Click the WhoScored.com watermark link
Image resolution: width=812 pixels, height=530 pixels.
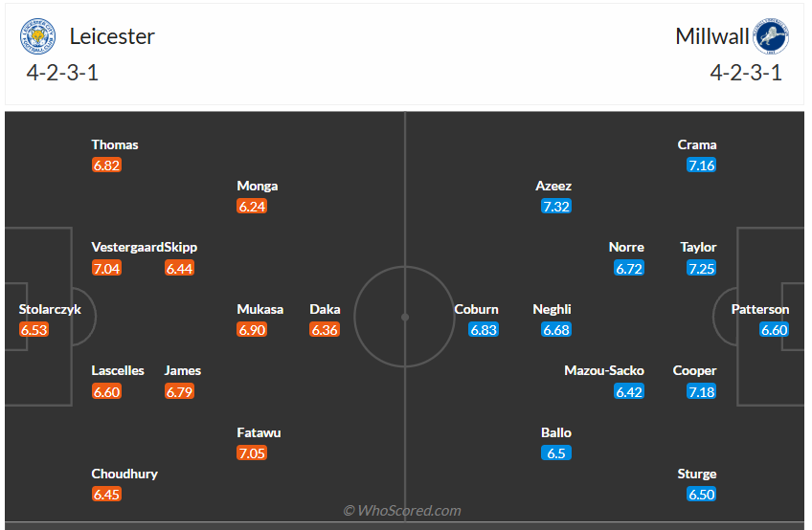tap(402, 511)
